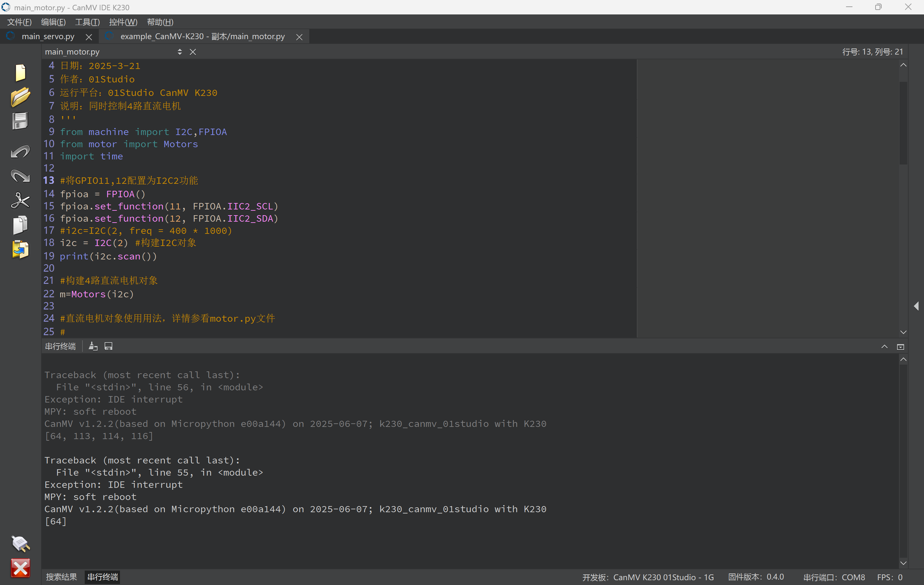Click the Open File folder icon
The image size is (924, 585).
click(20, 97)
